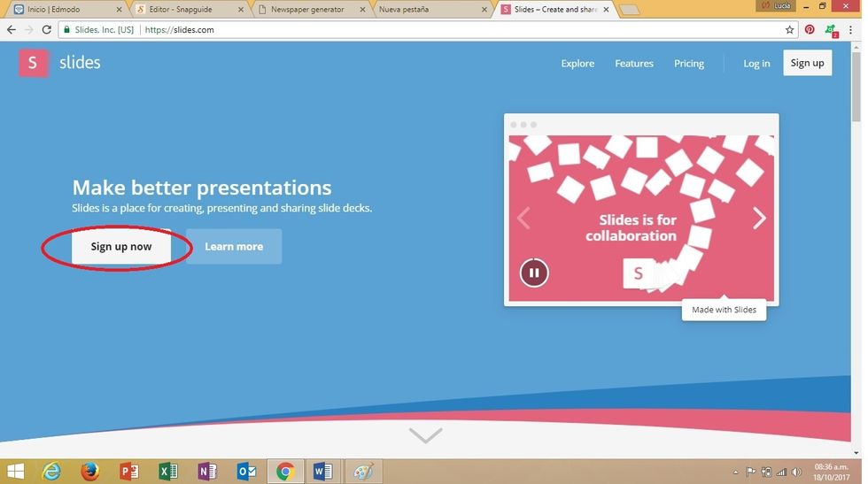Viewport: 868px width, 484px height.
Task: Open Outlook from taskbar
Action: [246, 472]
